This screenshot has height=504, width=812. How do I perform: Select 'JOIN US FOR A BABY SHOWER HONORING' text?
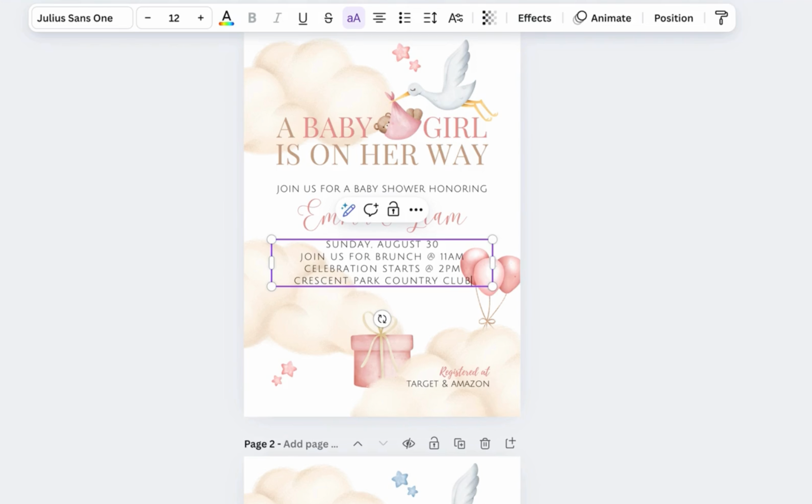tap(382, 189)
